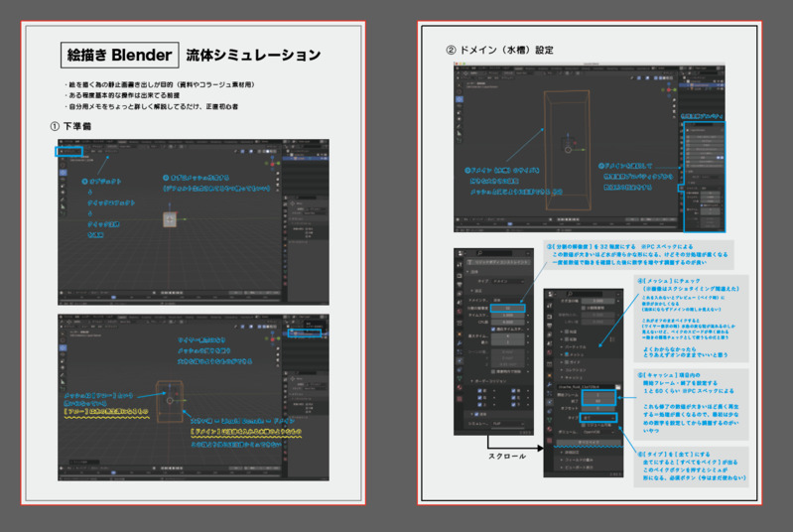The image size is (793, 532).
Task: Toggle 液体 (Liquid) checkbox in left panel
Action: (x=476, y=414)
